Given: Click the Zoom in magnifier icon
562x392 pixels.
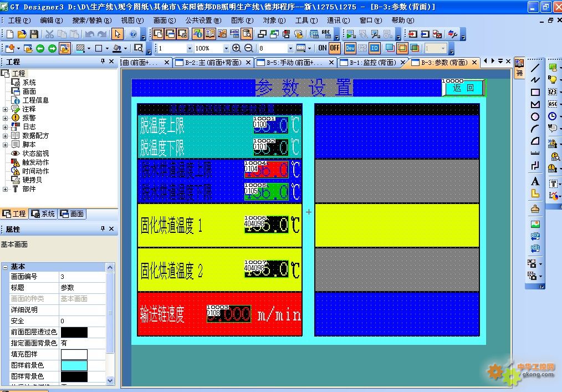Looking at the screenshot, I should 237,48.
